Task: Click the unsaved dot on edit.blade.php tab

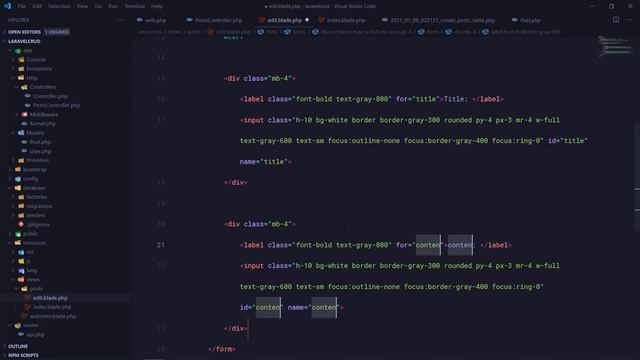Action: [307, 20]
